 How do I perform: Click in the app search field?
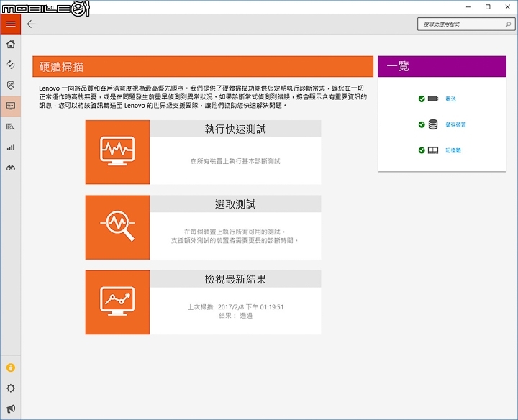[x=466, y=24]
